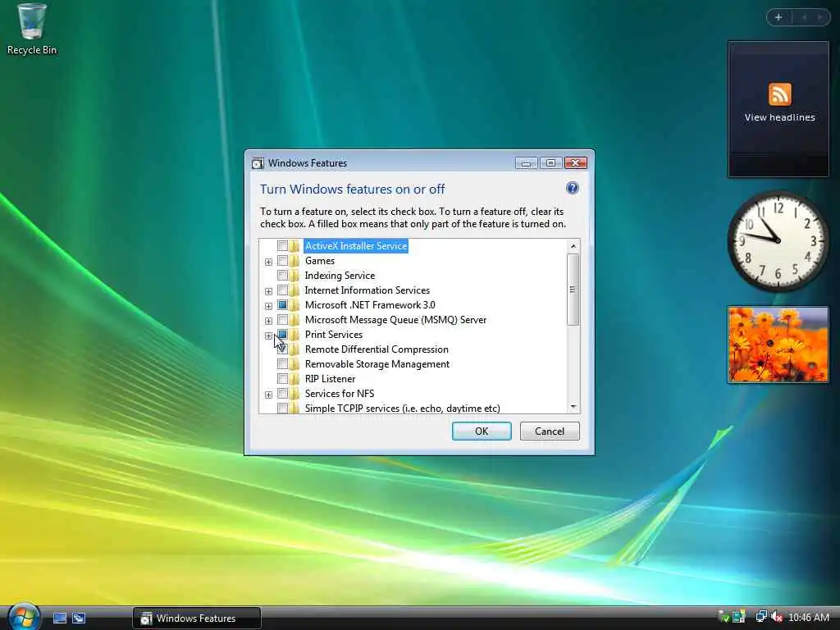840x630 pixels.
Task: Select Simple TCPIP services label
Action: [x=402, y=409]
